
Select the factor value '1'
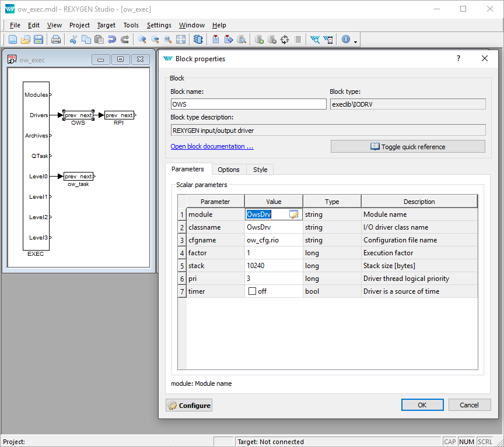coord(273,253)
